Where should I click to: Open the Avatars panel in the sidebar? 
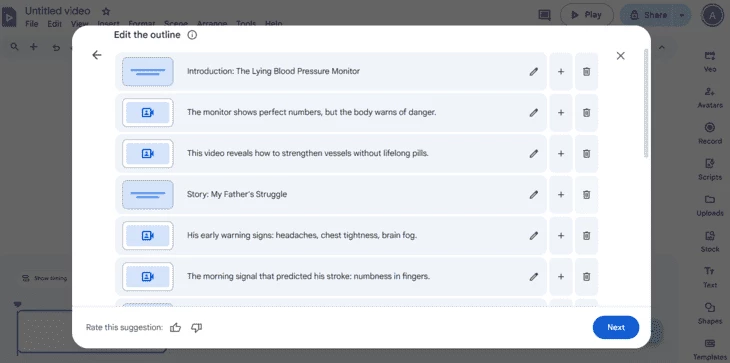click(x=710, y=98)
